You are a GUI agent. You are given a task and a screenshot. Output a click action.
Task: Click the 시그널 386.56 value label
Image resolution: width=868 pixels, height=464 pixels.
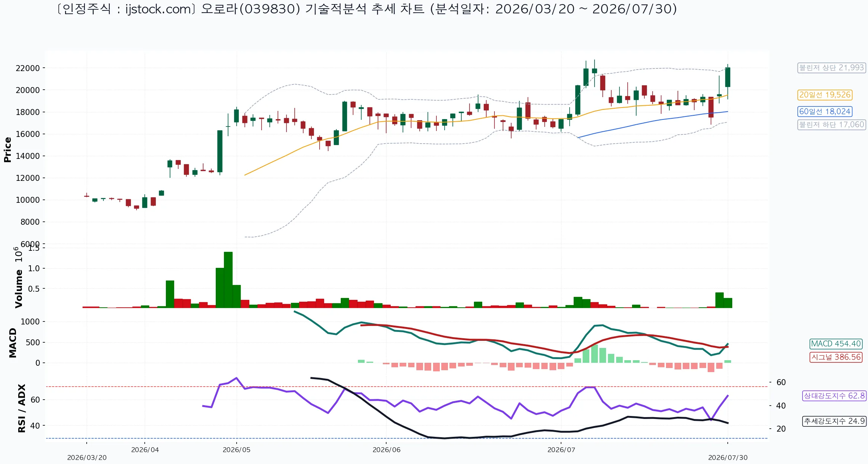tap(836, 357)
